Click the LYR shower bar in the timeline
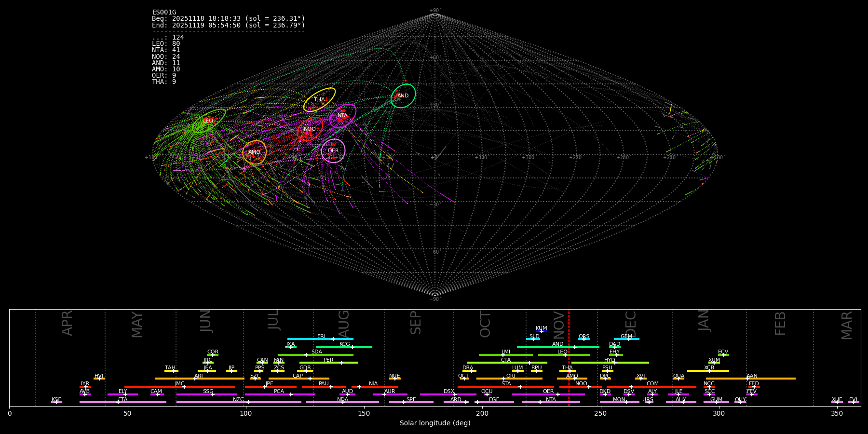This screenshot has width=868, height=434. click(85, 387)
